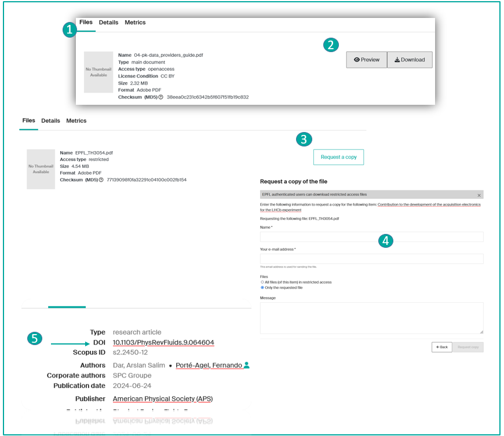Click inside the Message text area
The image size is (504, 436).
click(x=371, y=318)
